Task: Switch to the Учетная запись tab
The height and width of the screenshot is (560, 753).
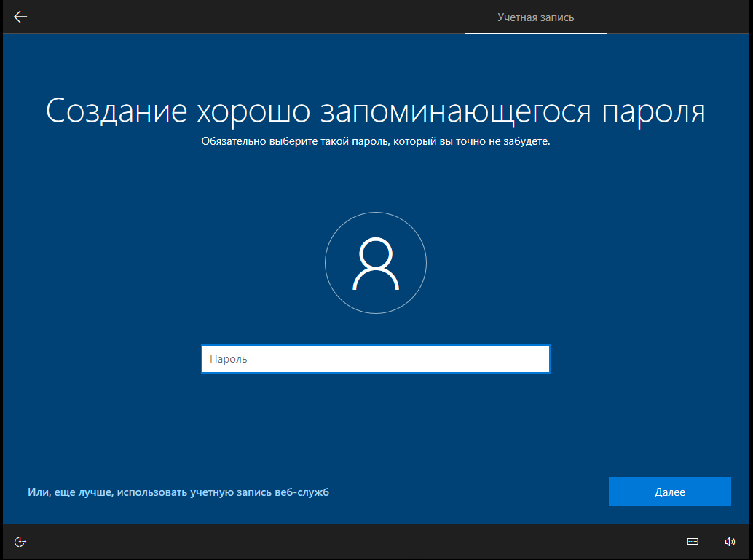Action: coord(535,17)
